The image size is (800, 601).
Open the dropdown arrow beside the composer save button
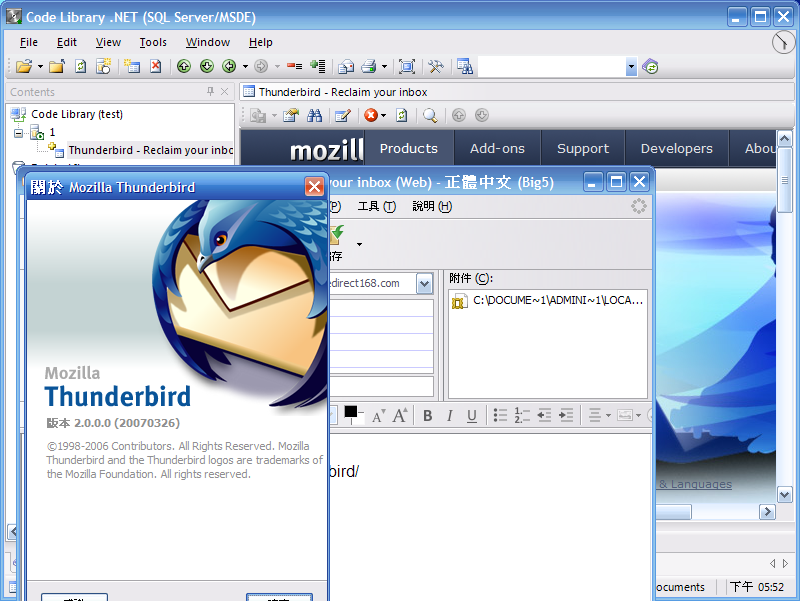coord(359,244)
